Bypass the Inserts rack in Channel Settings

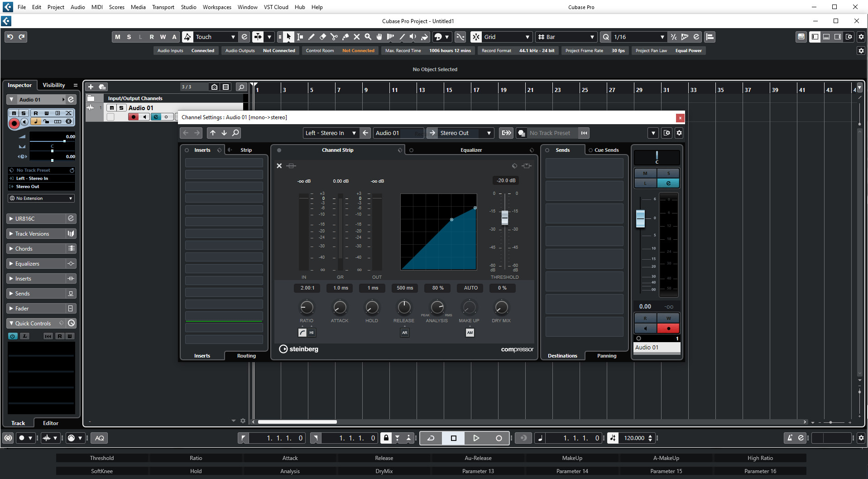(x=187, y=150)
